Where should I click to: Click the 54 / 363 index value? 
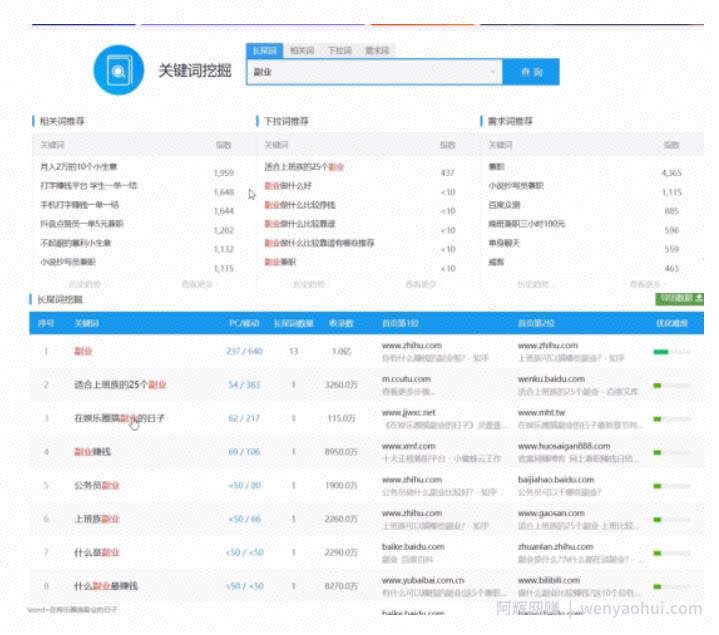[244, 385]
